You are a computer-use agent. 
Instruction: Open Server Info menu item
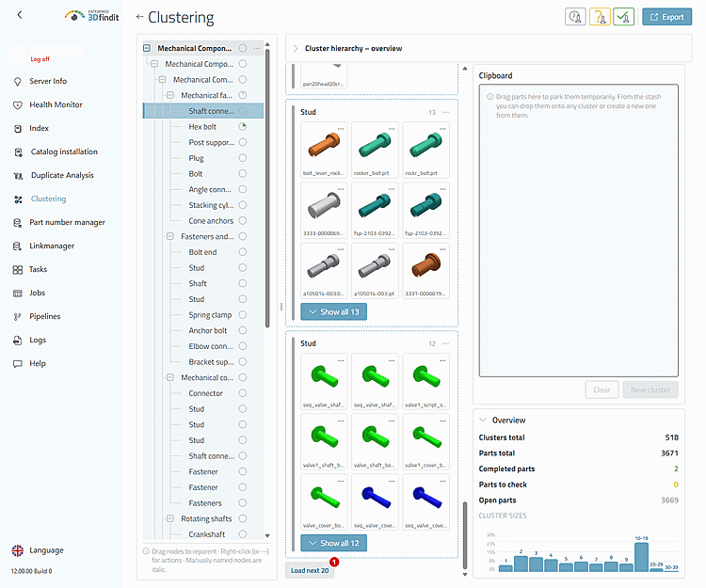coord(48,82)
